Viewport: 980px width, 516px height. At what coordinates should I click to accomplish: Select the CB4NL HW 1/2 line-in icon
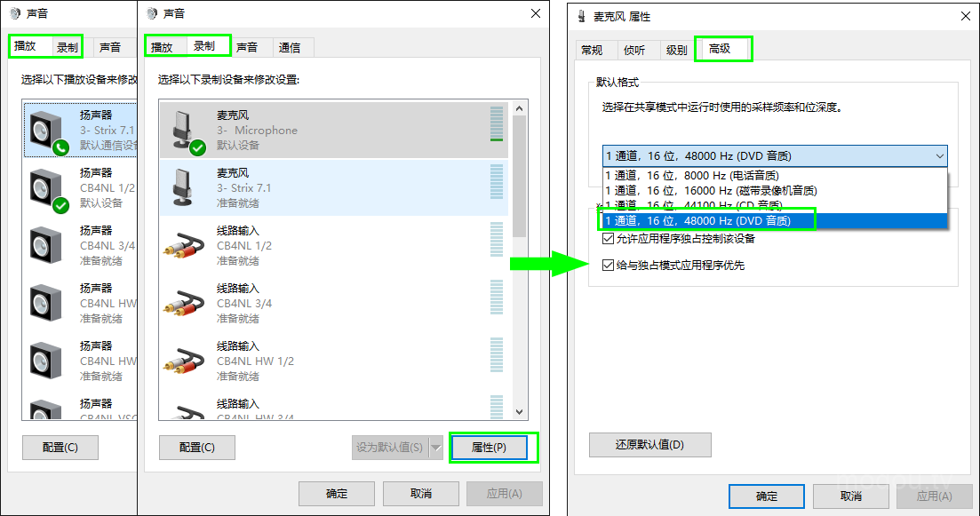(185, 361)
